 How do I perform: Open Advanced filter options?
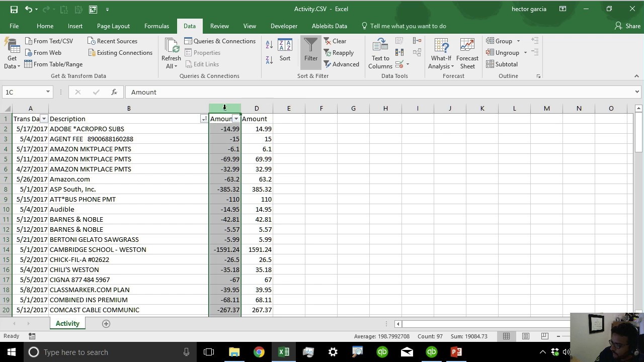point(341,64)
